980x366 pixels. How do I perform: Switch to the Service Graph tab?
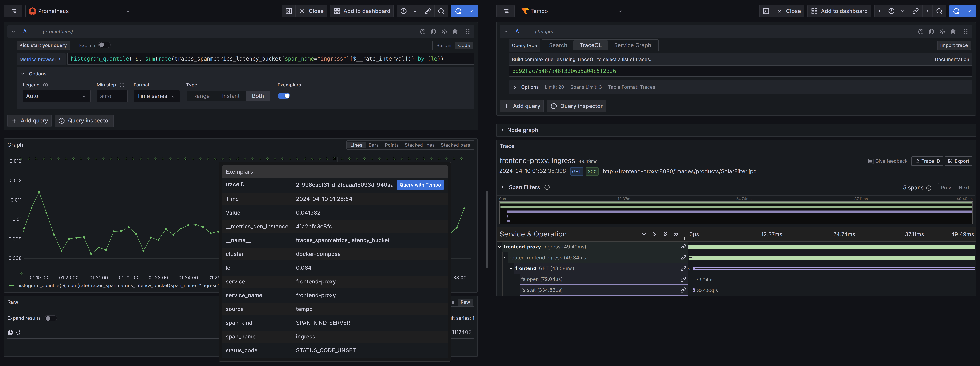[632, 45]
